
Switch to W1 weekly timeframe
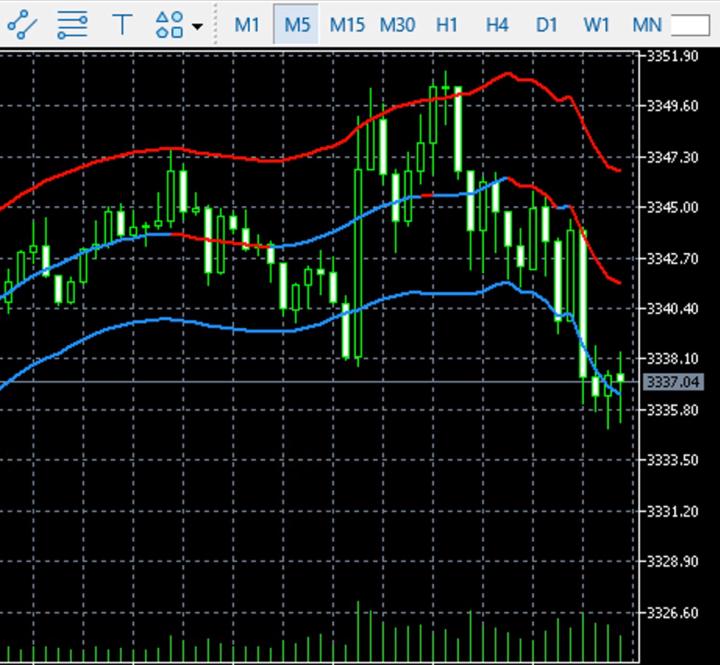596,24
